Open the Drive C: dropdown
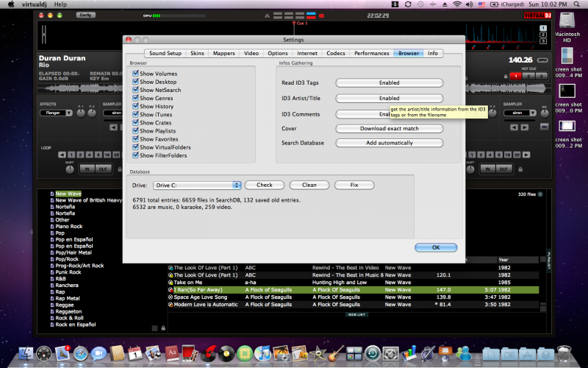Screen dimensions: 588x368 click(x=197, y=185)
